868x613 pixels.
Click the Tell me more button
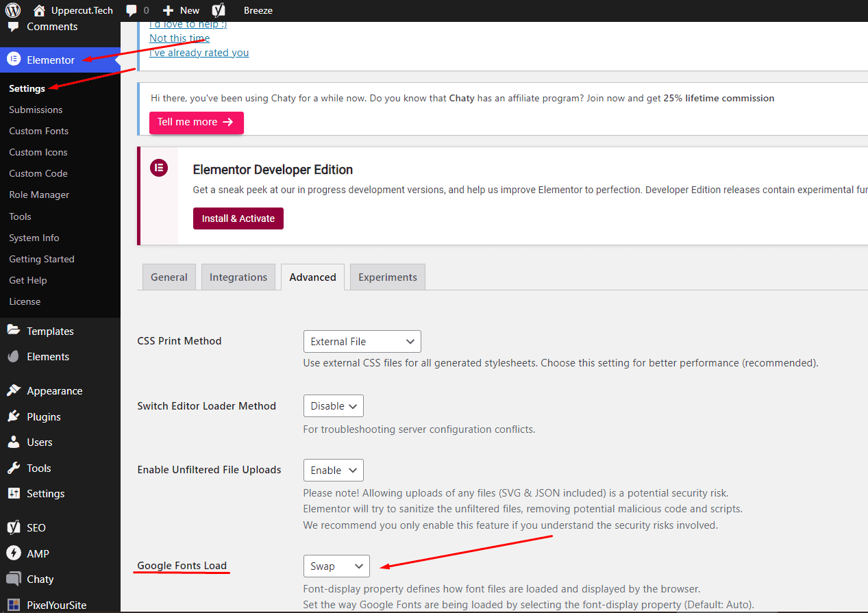pos(197,123)
